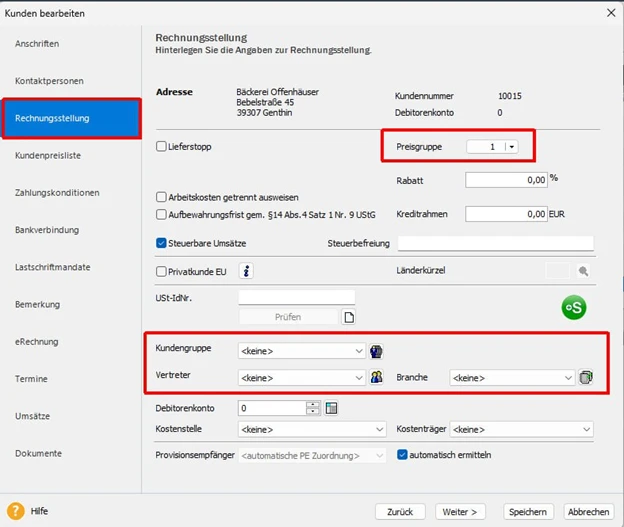Click the Prüfen button
624x527 pixels.
[x=288, y=317]
